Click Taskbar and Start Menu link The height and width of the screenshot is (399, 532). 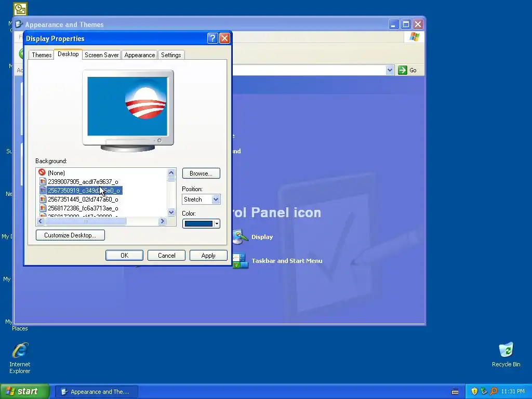coord(287,261)
